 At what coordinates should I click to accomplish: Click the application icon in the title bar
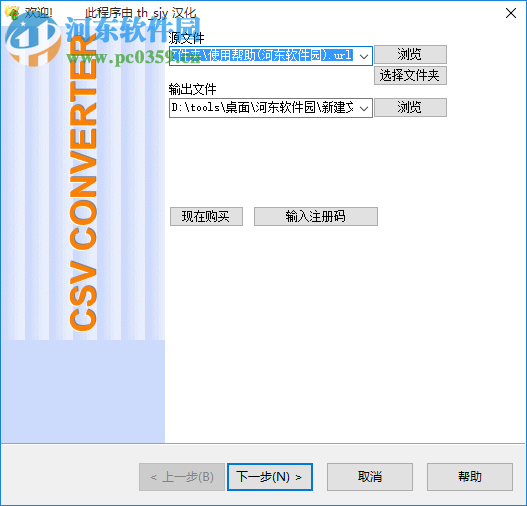coord(11,13)
